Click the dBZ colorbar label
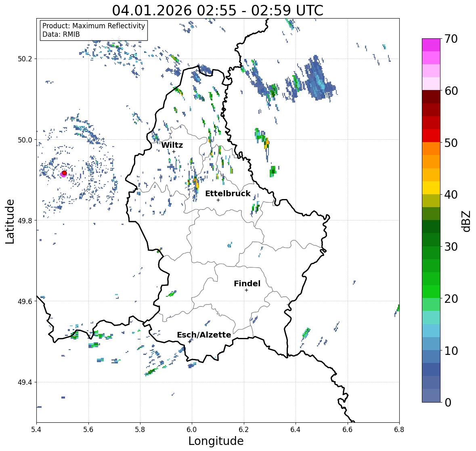This screenshot has width=476, height=451. pos(467,221)
